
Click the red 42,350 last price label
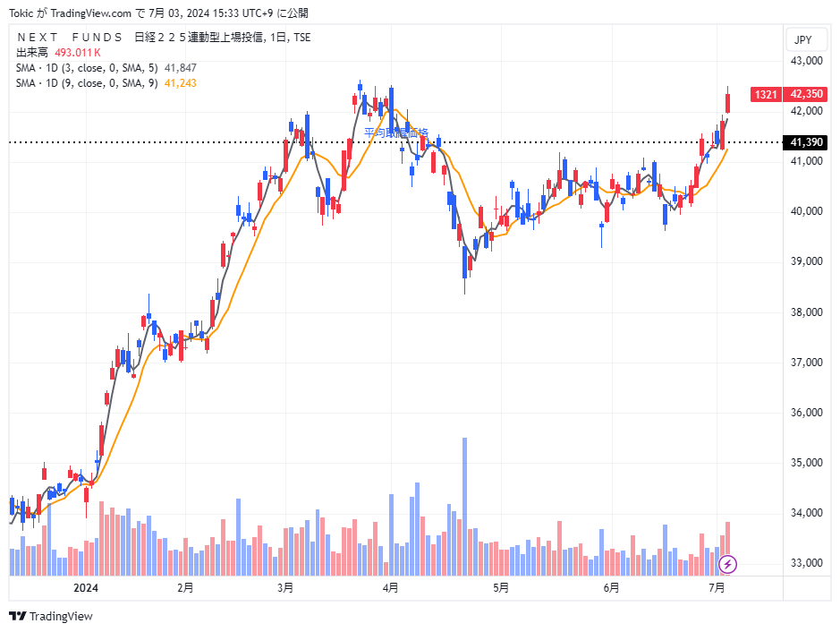tap(806, 94)
